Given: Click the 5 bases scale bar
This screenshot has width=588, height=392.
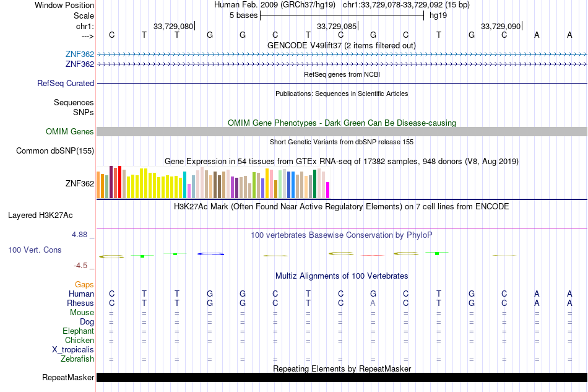Looking at the screenshot, I should (x=342, y=15).
